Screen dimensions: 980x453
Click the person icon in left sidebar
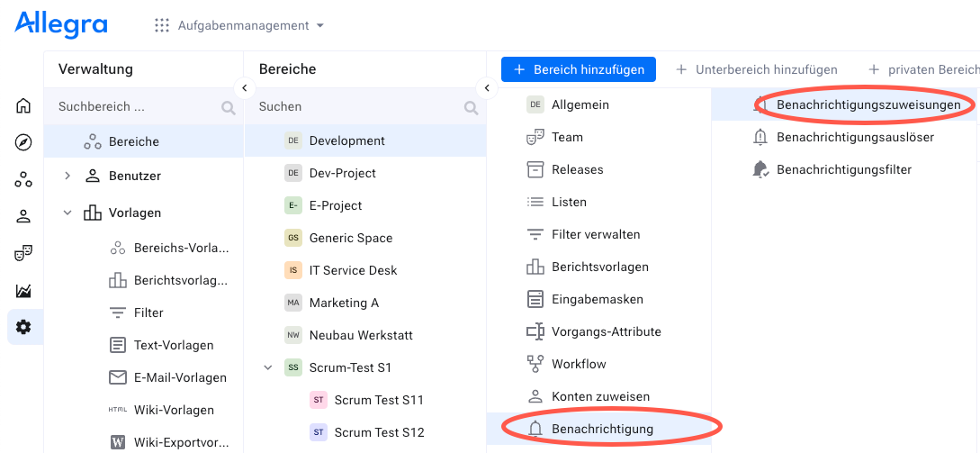click(x=23, y=216)
